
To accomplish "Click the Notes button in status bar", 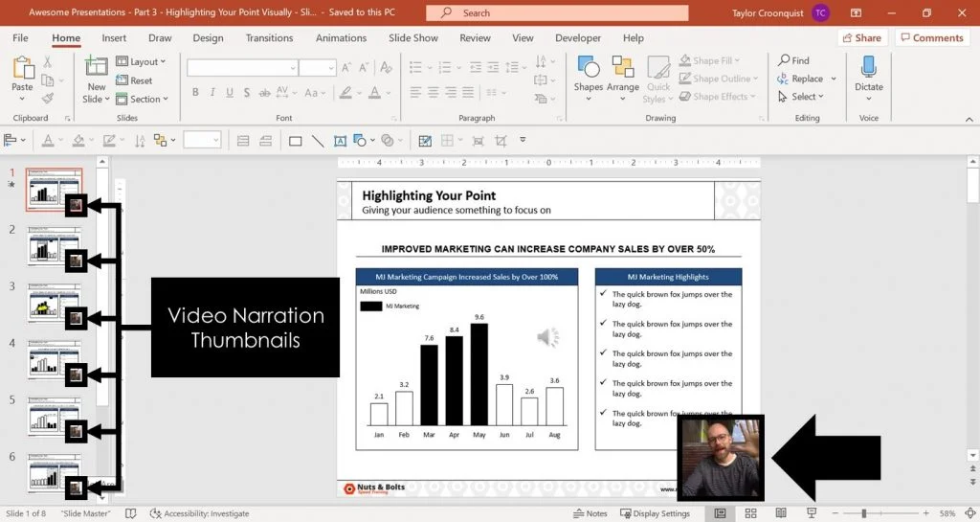I will [590, 513].
